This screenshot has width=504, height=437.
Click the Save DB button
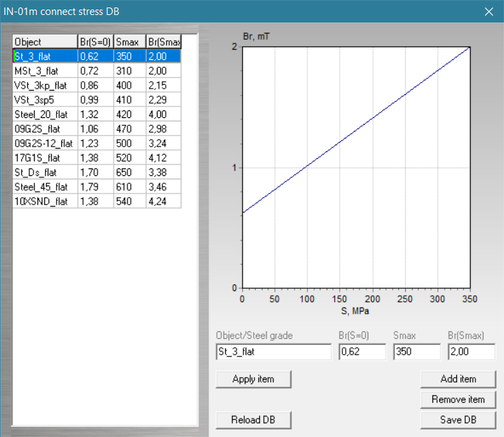pyautogui.click(x=458, y=419)
